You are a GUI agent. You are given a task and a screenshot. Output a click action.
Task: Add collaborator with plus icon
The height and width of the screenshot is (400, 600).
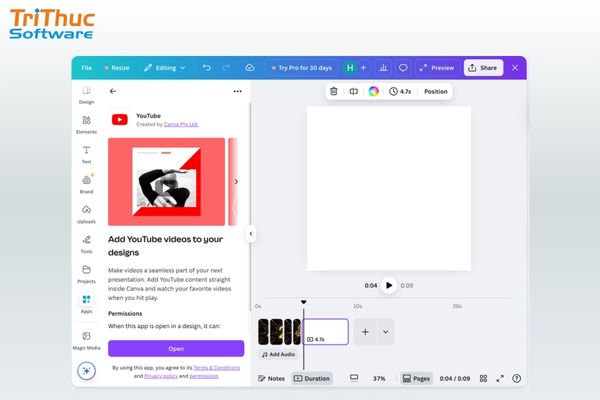pos(364,68)
